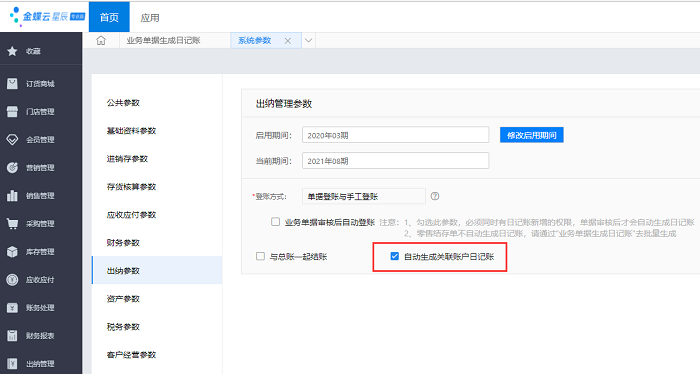This screenshot has height=374, width=700.
Task: Open 采购管理 shopping cart icon
Action: pyautogui.click(x=12, y=224)
